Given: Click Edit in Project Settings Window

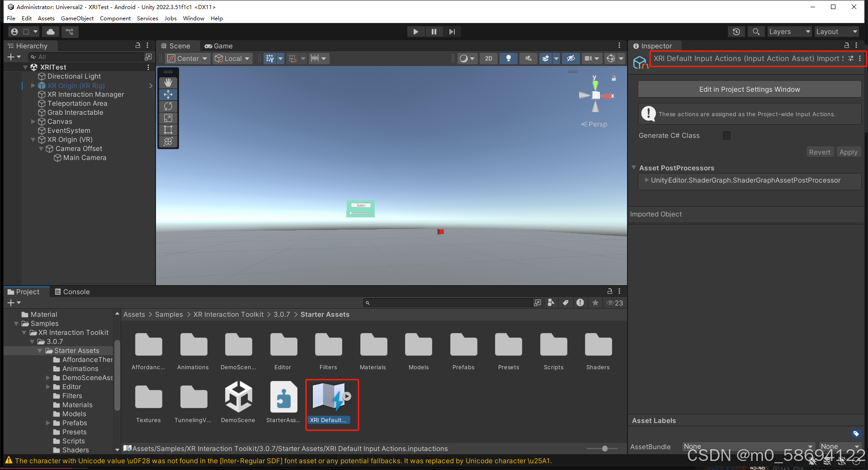Looking at the screenshot, I should tap(749, 89).
